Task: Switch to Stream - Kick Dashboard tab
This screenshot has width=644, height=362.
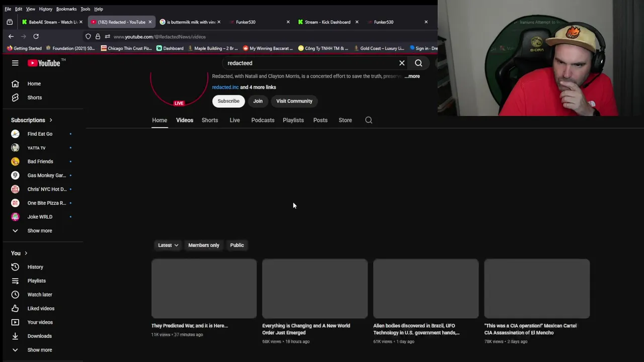Action: 328,22
